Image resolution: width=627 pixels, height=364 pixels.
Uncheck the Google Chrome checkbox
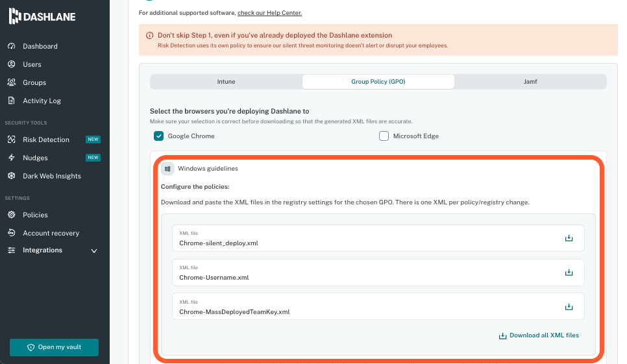click(x=158, y=136)
